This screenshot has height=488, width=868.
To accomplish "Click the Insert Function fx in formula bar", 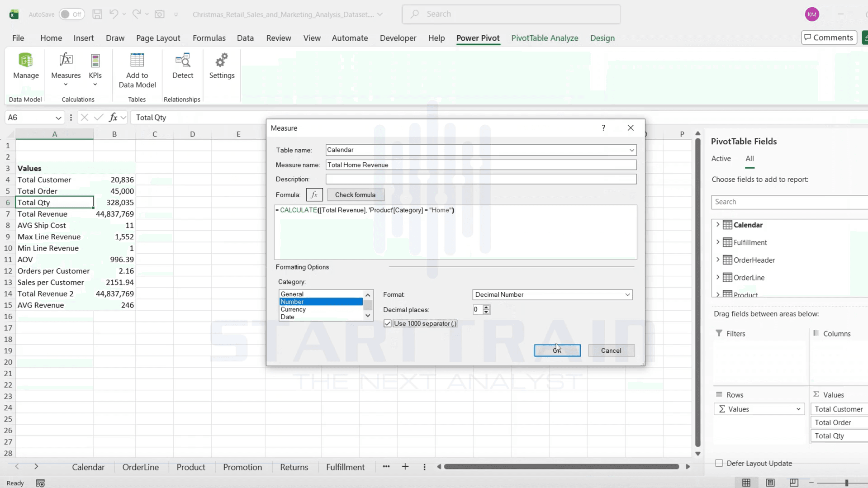I will [113, 118].
